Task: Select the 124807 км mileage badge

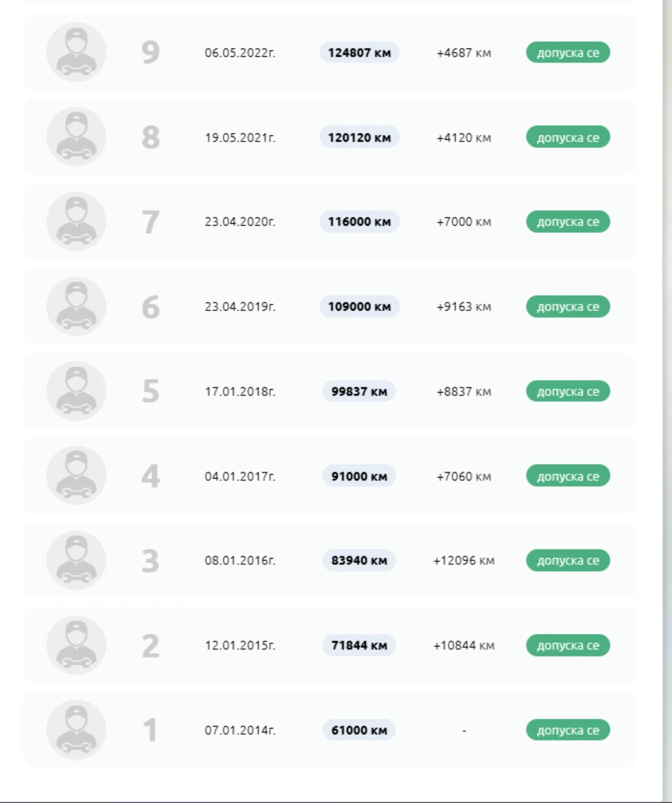Action: coord(359,52)
